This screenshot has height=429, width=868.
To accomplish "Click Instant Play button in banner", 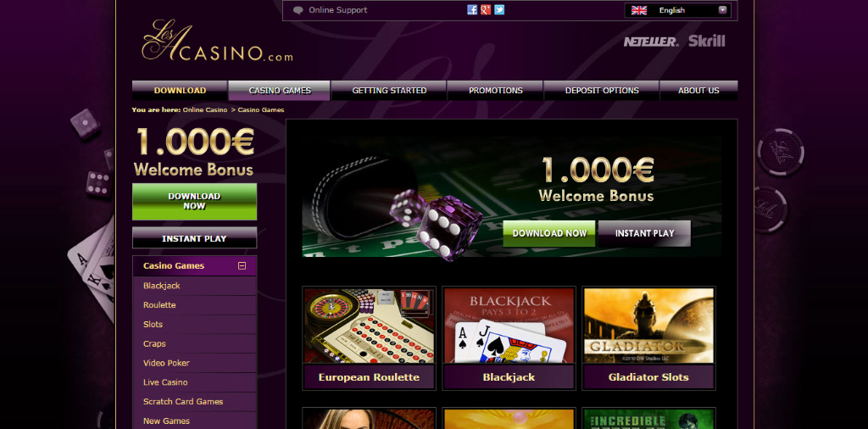I will pos(644,234).
